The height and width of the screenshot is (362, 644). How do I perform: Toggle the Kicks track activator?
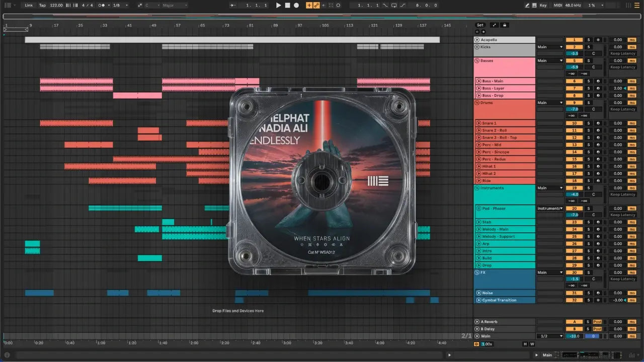[x=574, y=47]
